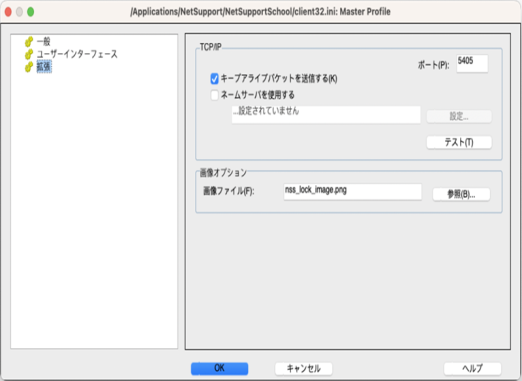522x381 pixels.
Task: Click the 画像ファイル field with nss_lock_image.png
Action: click(352, 192)
